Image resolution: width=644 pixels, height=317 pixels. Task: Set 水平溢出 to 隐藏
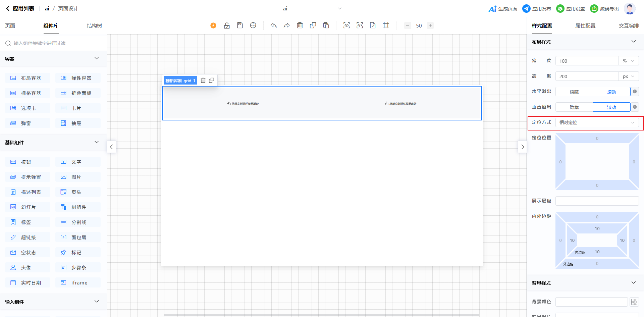(574, 92)
